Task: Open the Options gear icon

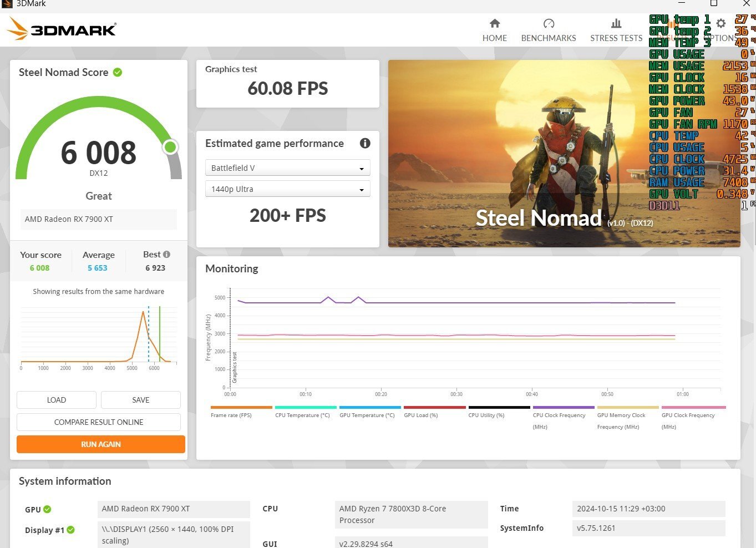Action: (x=721, y=23)
